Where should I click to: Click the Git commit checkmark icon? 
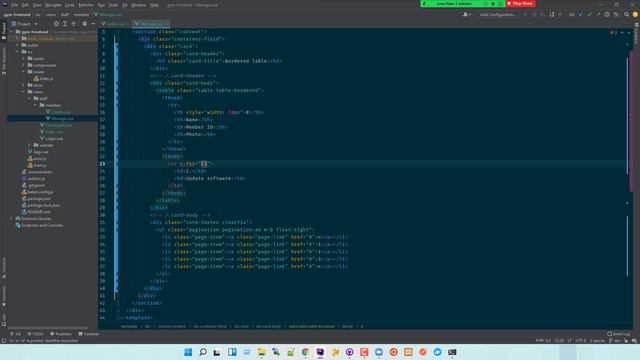pos(589,14)
